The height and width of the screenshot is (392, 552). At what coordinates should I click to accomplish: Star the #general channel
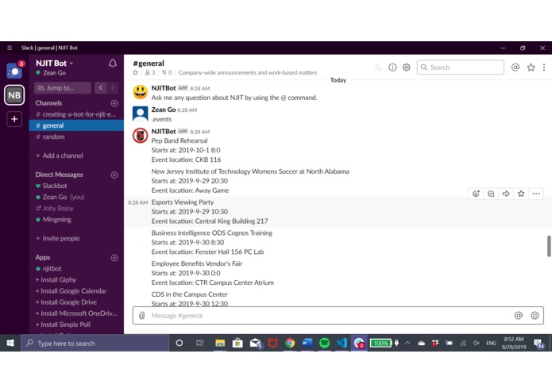(x=136, y=73)
